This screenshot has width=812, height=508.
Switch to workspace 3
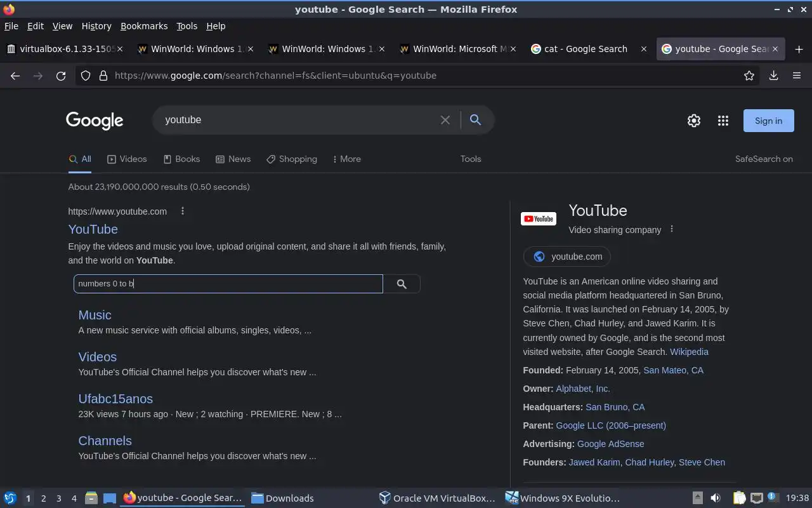tap(58, 498)
